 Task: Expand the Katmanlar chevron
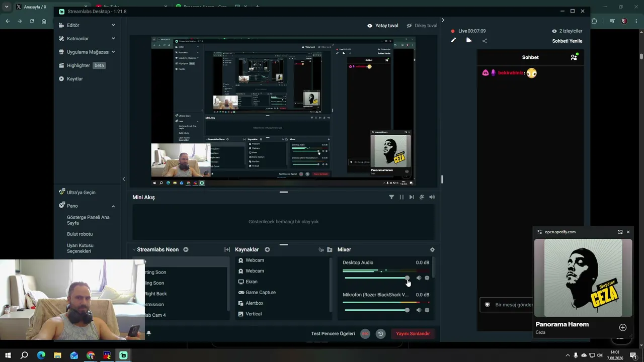(x=113, y=39)
